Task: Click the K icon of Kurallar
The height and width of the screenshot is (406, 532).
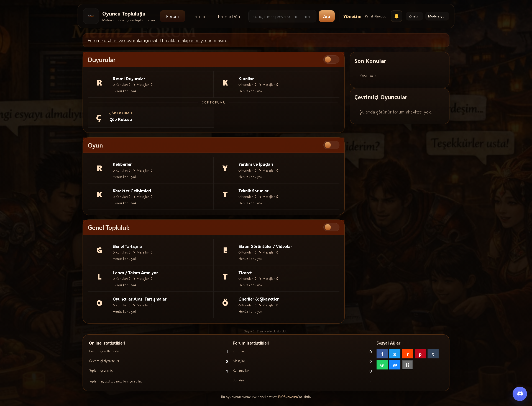Action: [x=225, y=83]
